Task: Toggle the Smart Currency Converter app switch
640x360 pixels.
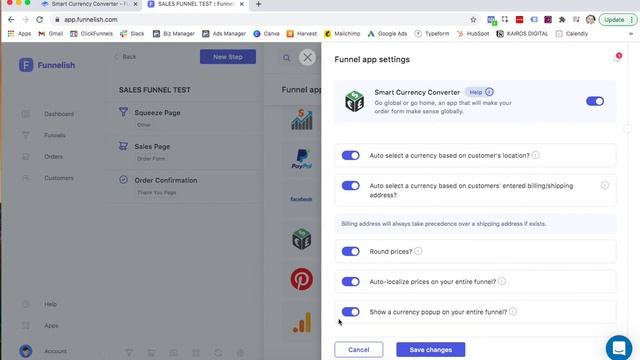Action: pyautogui.click(x=595, y=101)
